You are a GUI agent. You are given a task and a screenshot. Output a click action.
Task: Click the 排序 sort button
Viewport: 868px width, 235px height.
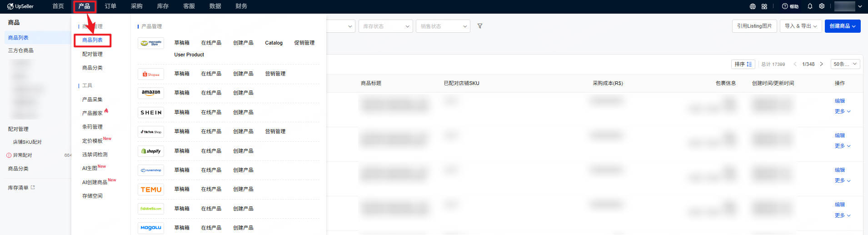click(x=743, y=64)
